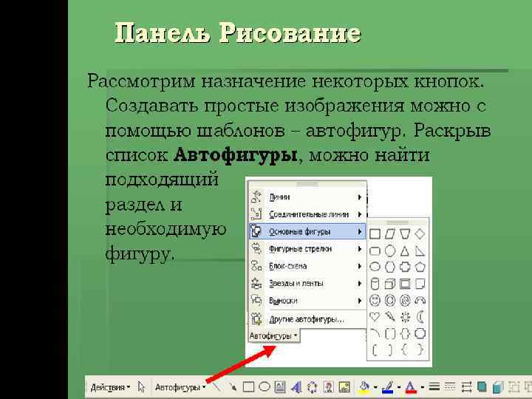
Task: Open the Shadow Style settings
Action: [x=482, y=386]
